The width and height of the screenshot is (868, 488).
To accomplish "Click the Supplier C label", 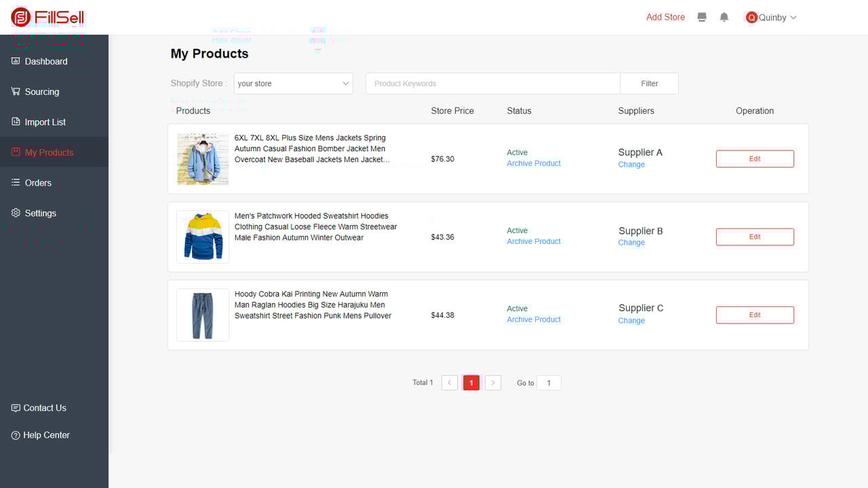I will (641, 308).
